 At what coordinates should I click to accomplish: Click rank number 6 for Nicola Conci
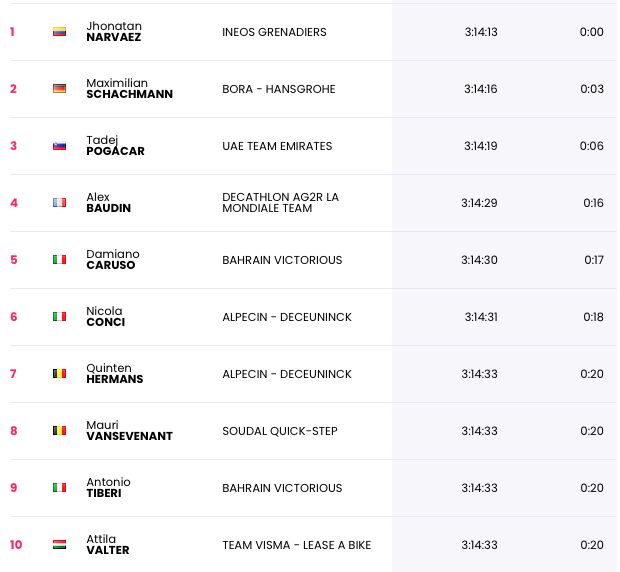[14, 317]
